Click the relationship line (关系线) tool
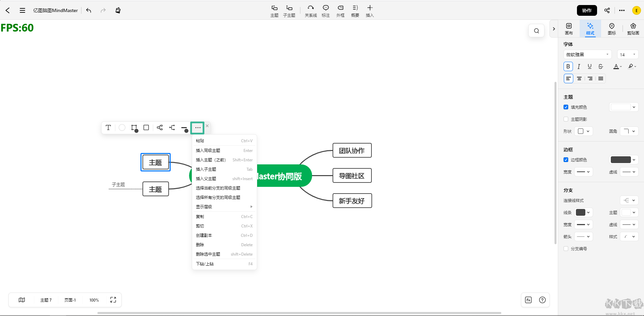Screen dimensions: 644x316 pos(310,10)
